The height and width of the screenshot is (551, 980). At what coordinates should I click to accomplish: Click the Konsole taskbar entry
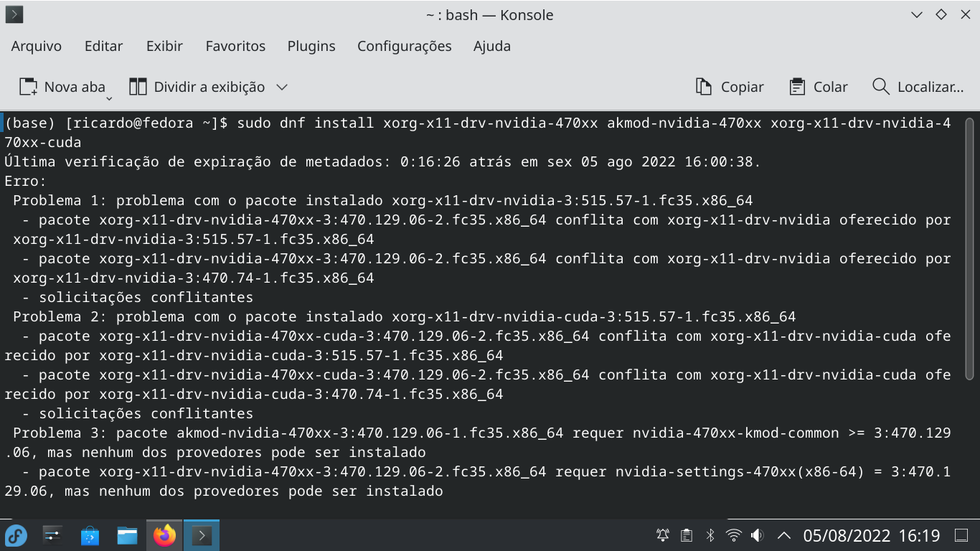click(x=202, y=535)
